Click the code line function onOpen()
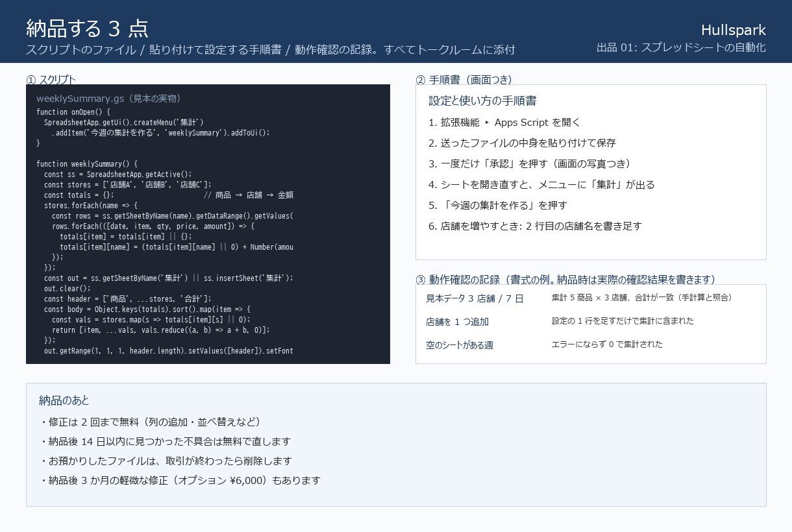This screenshot has width=792, height=532. click(x=73, y=112)
